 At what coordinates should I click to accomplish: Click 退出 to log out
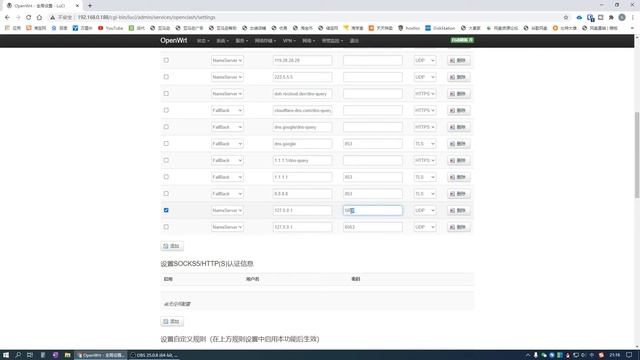click(x=354, y=41)
